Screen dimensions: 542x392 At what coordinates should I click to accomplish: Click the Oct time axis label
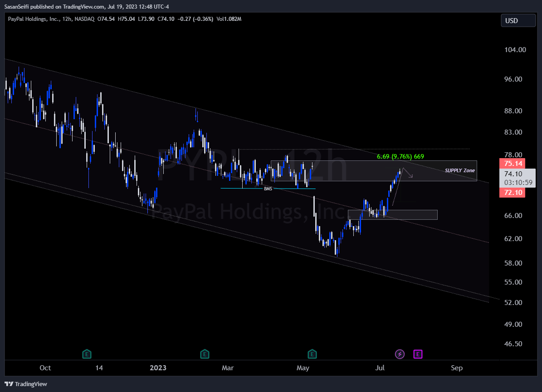tap(45, 368)
